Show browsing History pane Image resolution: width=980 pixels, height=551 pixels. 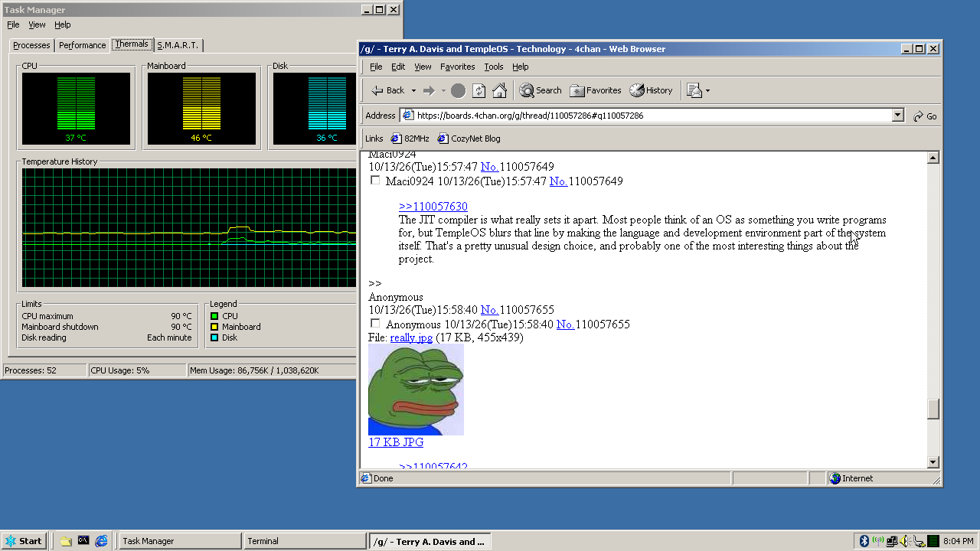pos(651,90)
